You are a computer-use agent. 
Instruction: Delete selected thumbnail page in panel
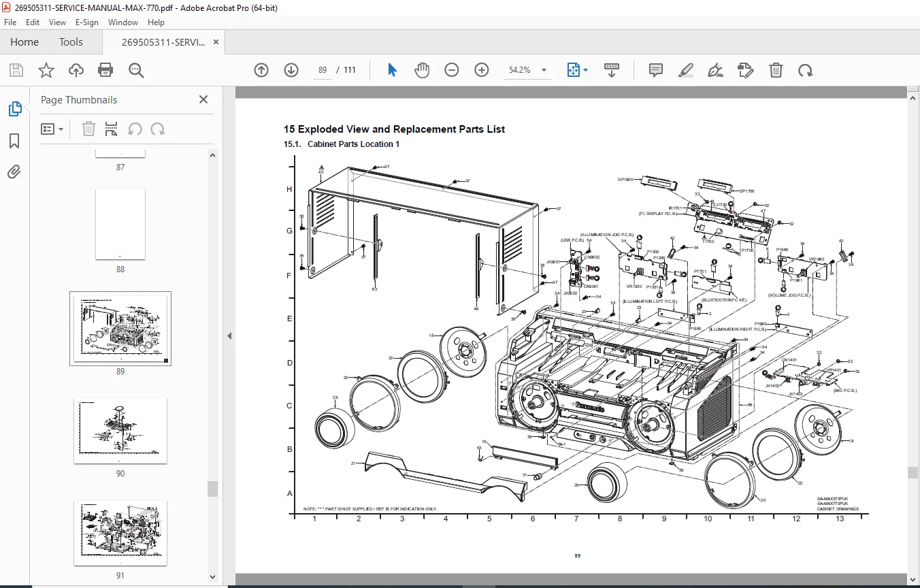click(88, 129)
